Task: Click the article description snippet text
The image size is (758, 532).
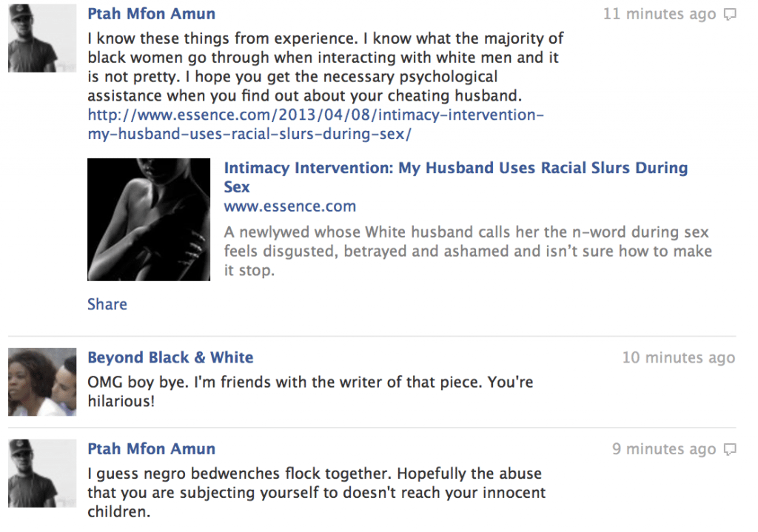Action: [x=468, y=251]
